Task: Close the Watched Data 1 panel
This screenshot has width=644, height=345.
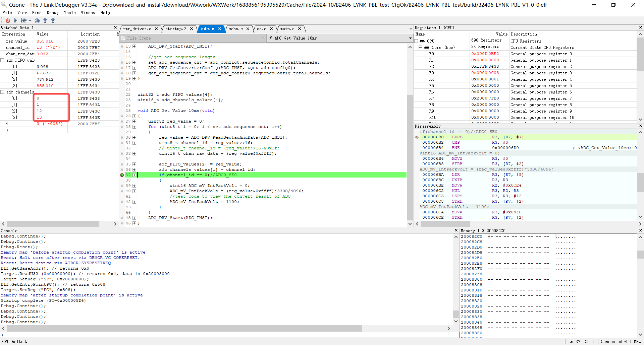Action: [115, 27]
